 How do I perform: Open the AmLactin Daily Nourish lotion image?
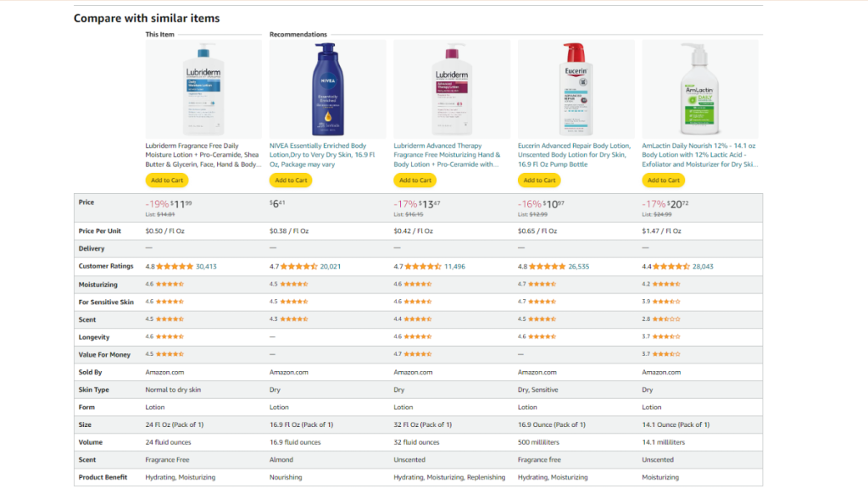[x=699, y=89]
